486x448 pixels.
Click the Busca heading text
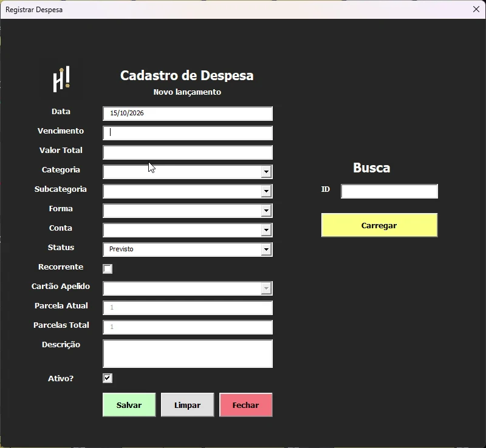coord(372,168)
